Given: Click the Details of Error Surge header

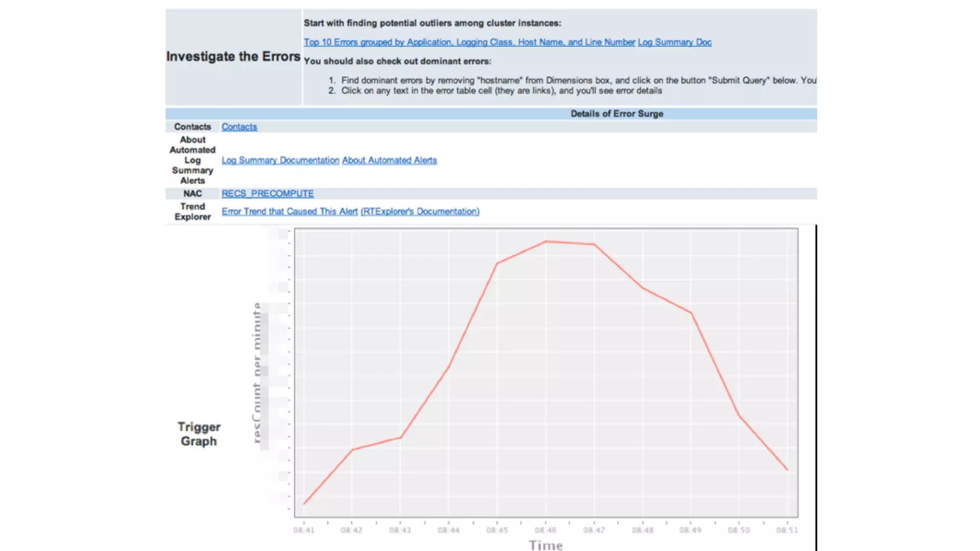Looking at the screenshot, I should coord(616,114).
